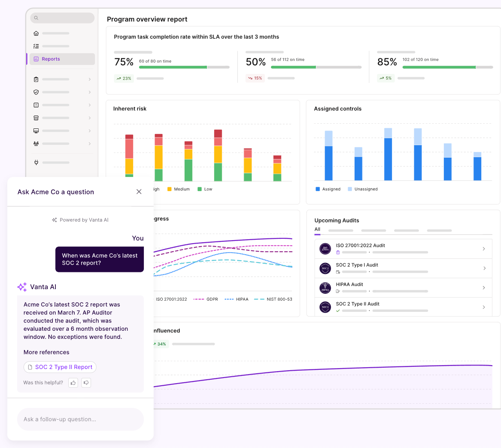Give thumbs down on the Vanta AI response
Image resolution: width=501 pixels, height=448 pixels.
[86, 382]
